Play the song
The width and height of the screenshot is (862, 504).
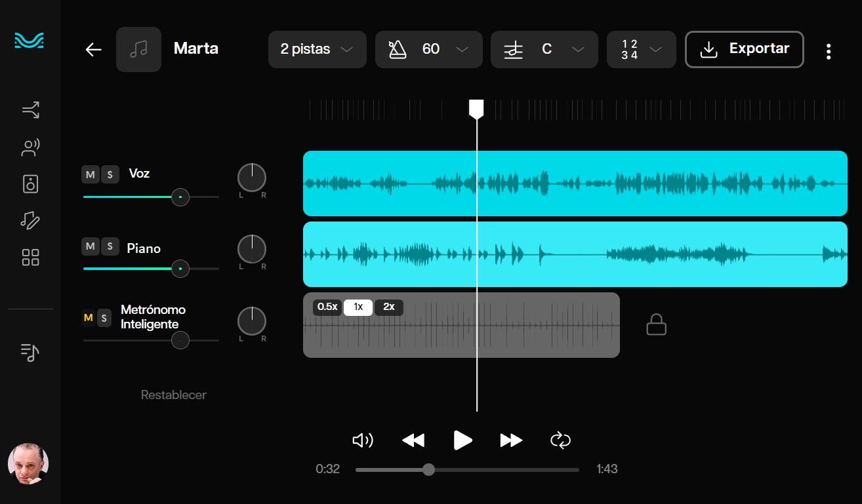tap(463, 440)
